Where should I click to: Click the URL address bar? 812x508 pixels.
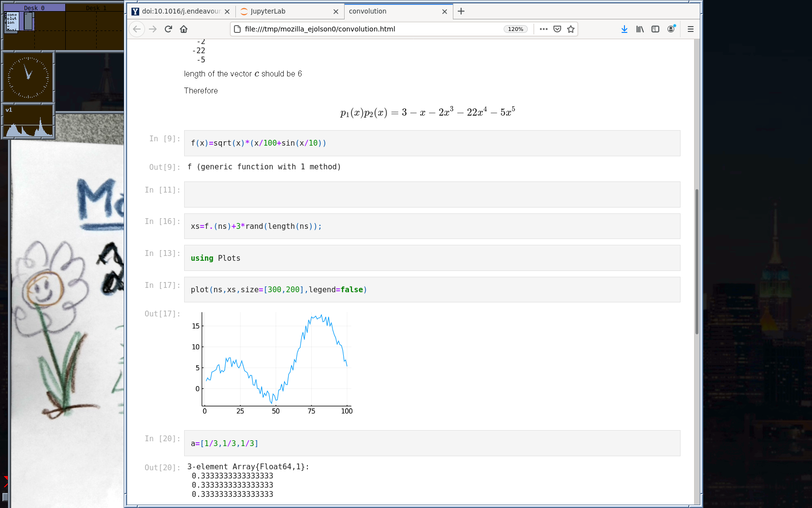(367, 29)
